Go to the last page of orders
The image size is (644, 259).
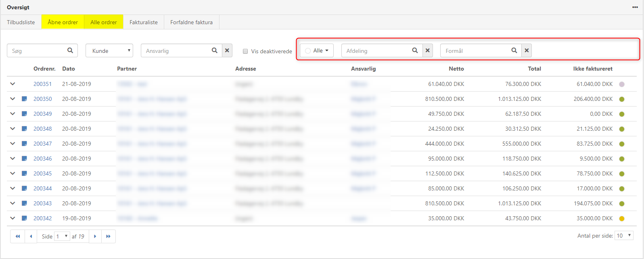(x=108, y=236)
